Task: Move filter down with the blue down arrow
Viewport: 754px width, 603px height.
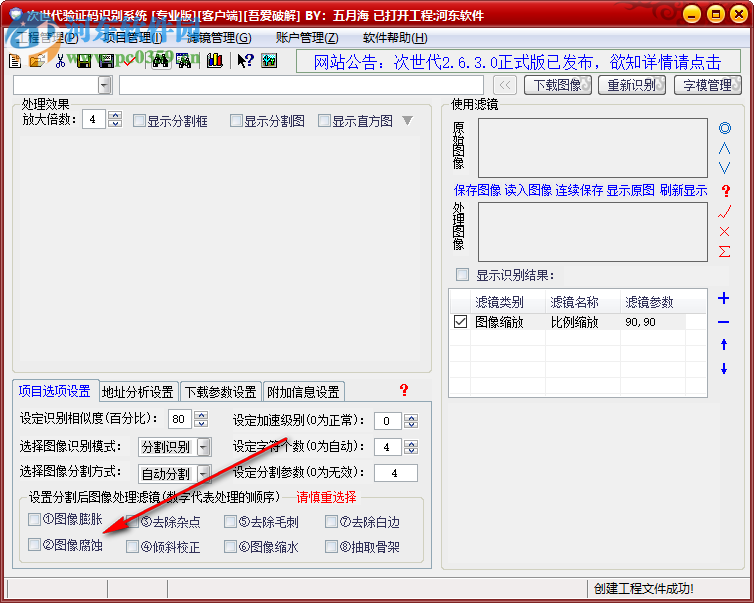Action: click(x=724, y=369)
